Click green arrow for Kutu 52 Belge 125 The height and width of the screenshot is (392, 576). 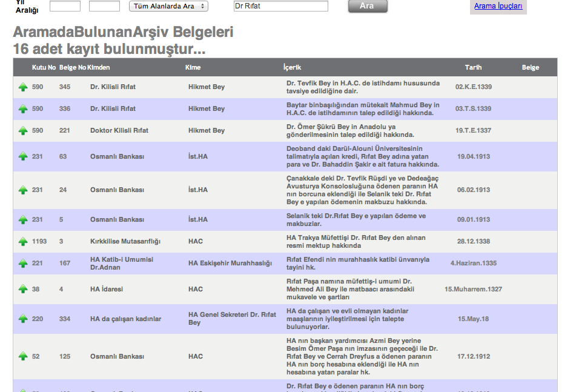click(x=23, y=356)
